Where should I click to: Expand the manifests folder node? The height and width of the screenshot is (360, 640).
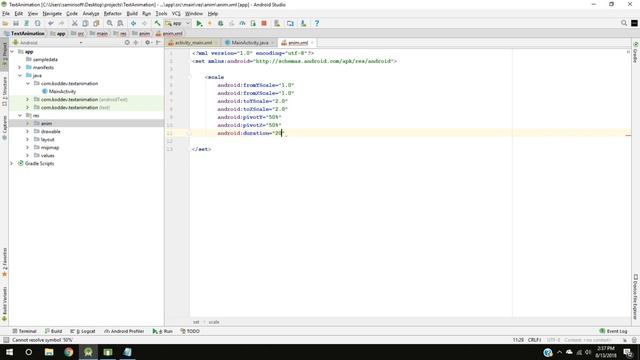(x=20, y=68)
